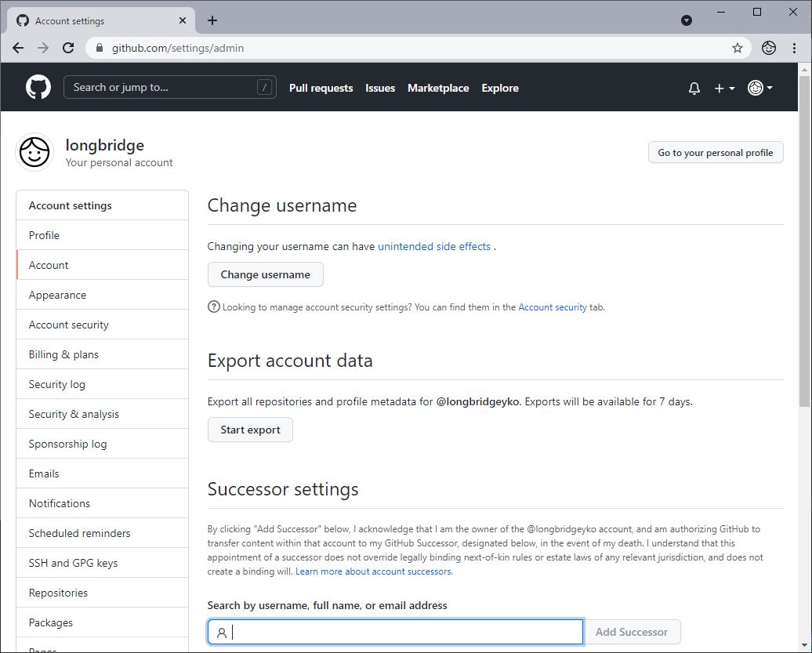Screen dimensions: 812x653
Task: Click the tab search dropdown circle icon
Action: [686, 20]
